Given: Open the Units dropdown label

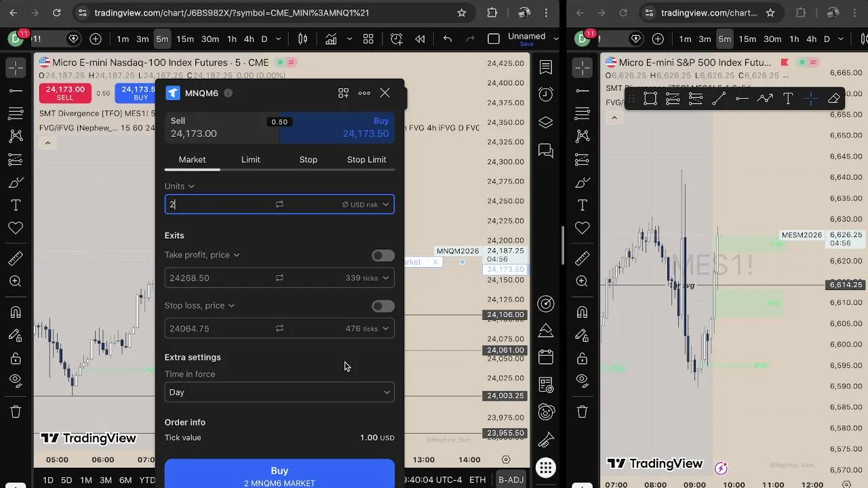Looking at the screenshot, I should tap(180, 186).
